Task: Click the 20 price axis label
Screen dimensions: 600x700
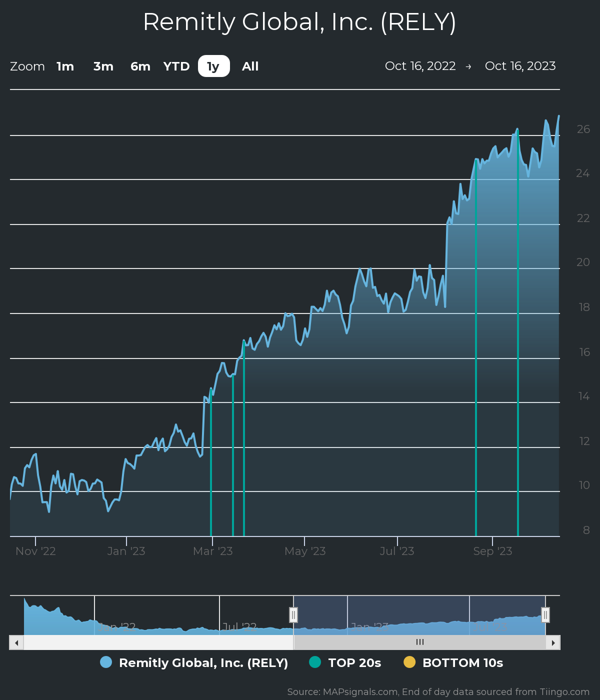Action: pyautogui.click(x=583, y=262)
